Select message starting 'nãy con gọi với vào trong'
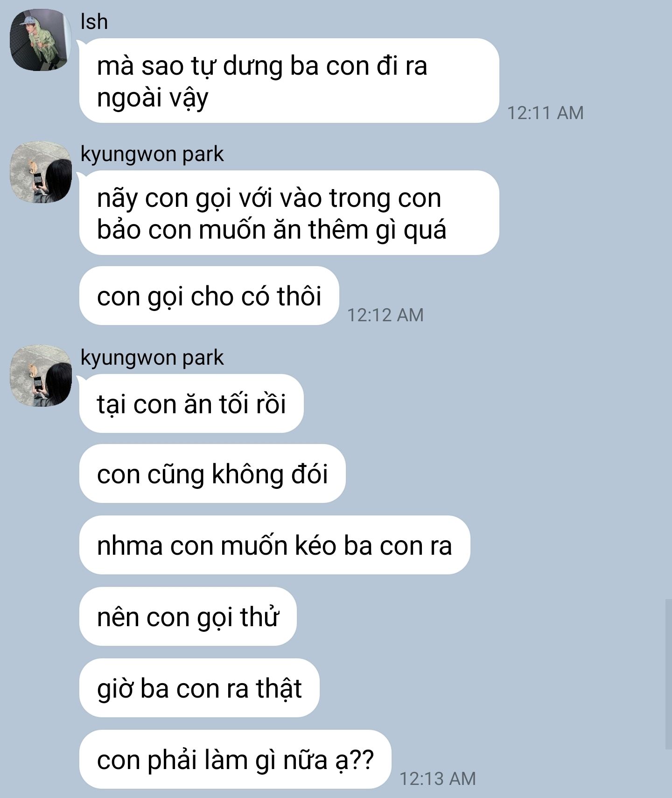This screenshot has height=798, width=672. [289, 213]
